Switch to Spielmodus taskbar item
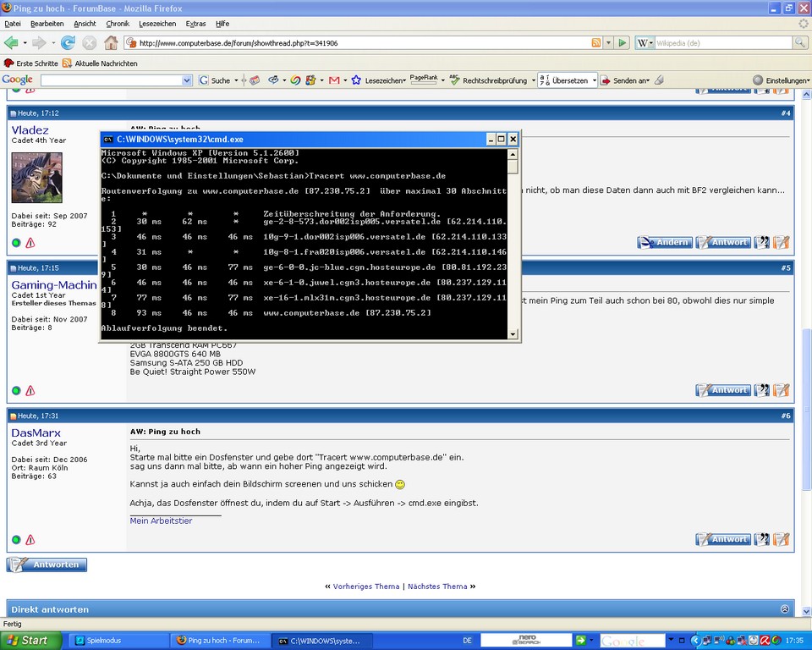The width and height of the screenshot is (812, 650). (118, 641)
